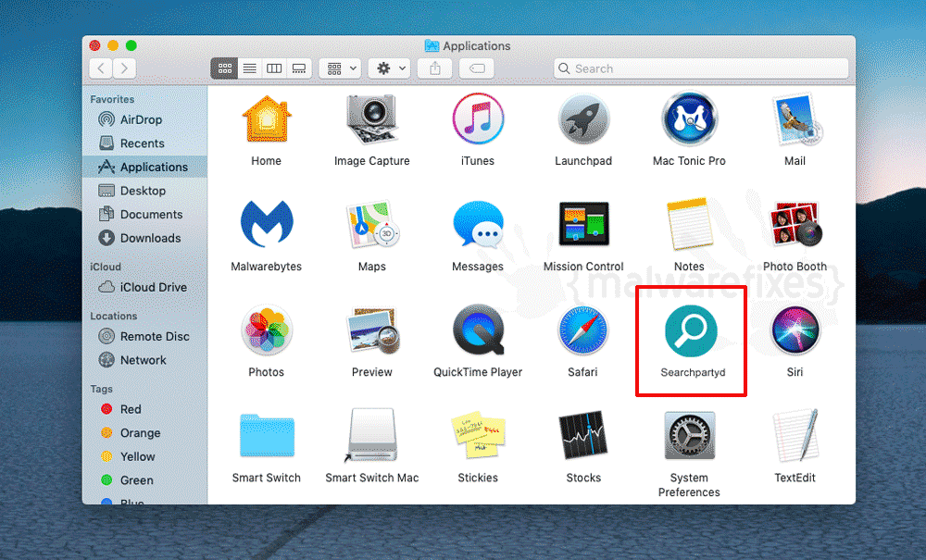Select the Malwarebytes app icon
This screenshot has height=560, width=926.
click(x=267, y=224)
